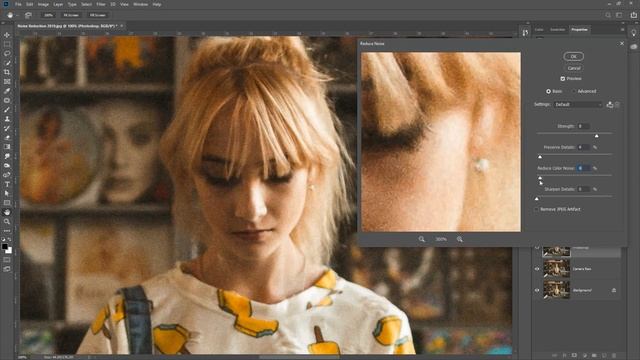Open the Learn lightbulb panel icon

pos(634,33)
